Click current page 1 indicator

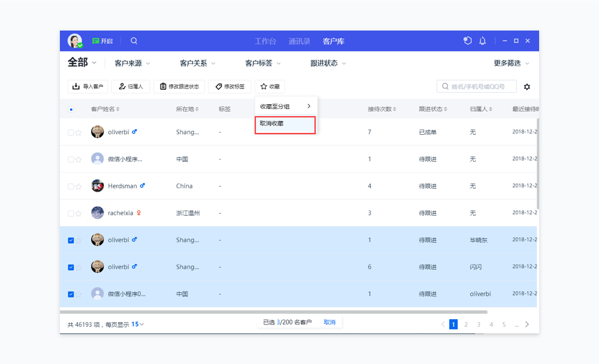click(453, 324)
